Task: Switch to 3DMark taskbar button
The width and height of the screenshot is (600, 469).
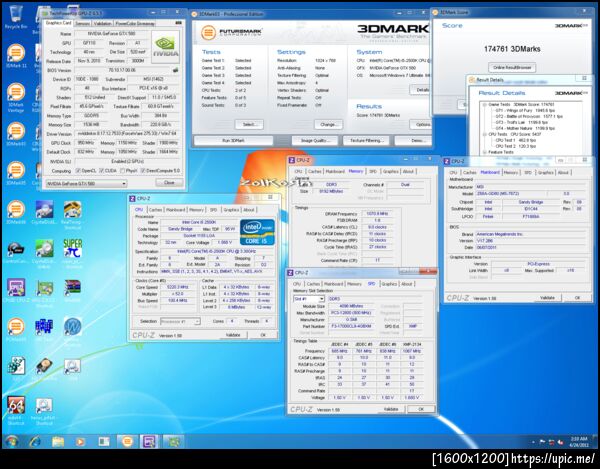Action: coord(127,442)
